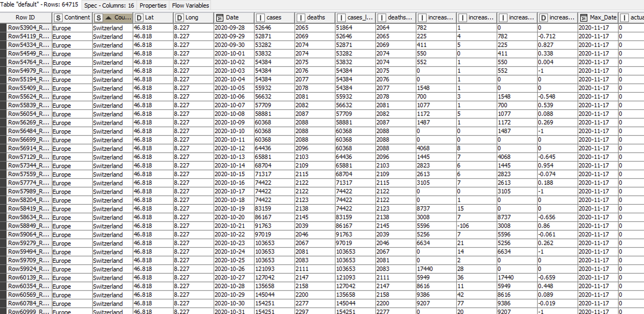The height and width of the screenshot is (314, 644).
Task: Switch to the Spec - Columns: 16 tab
Action: pos(109,5)
